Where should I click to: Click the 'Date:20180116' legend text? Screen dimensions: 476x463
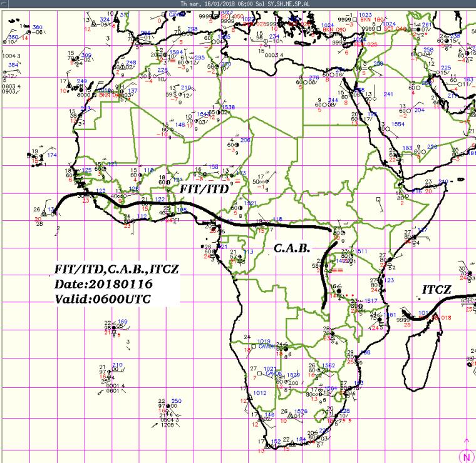103,284
